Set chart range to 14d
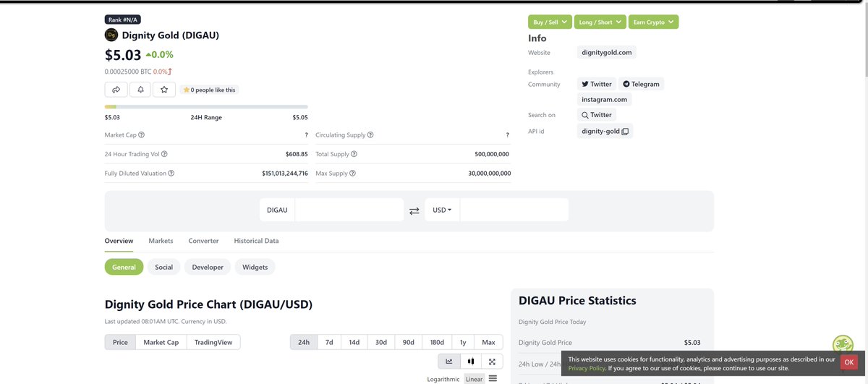 pyautogui.click(x=354, y=342)
